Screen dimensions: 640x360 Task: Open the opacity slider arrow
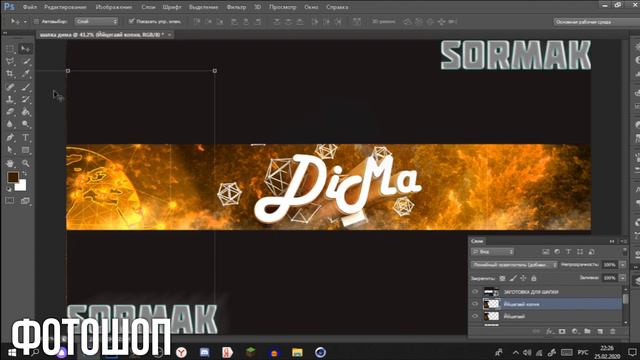click(x=623, y=265)
